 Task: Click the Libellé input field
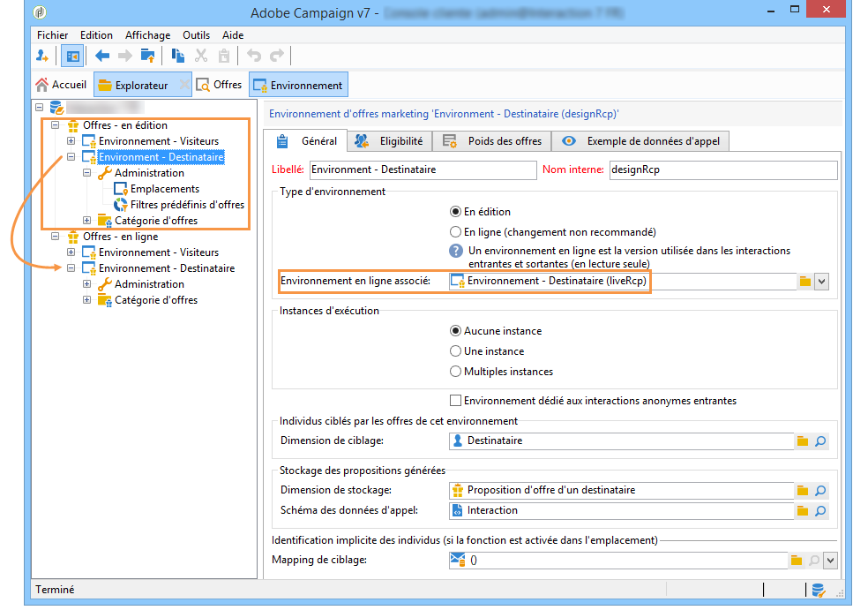(x=423, y=169)
